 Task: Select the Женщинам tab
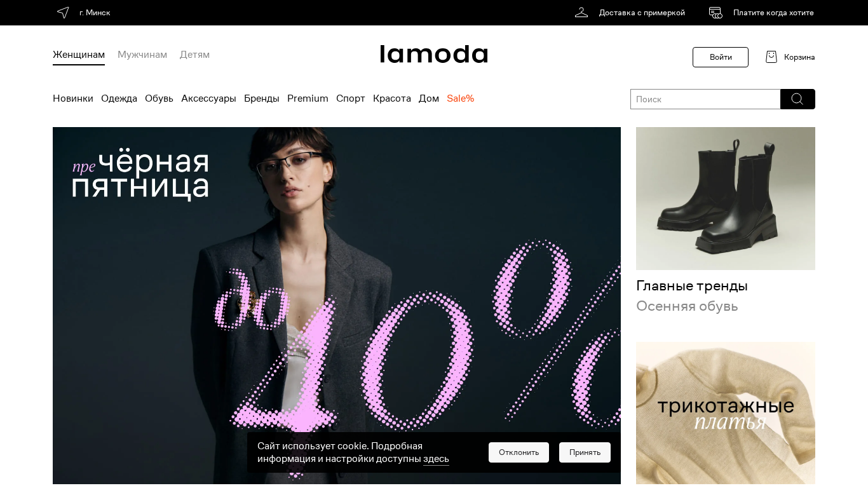(79, 55)
